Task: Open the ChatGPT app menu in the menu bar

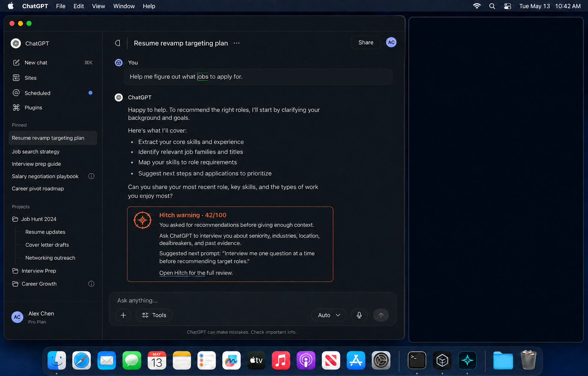Action: (x=35, y=6)
